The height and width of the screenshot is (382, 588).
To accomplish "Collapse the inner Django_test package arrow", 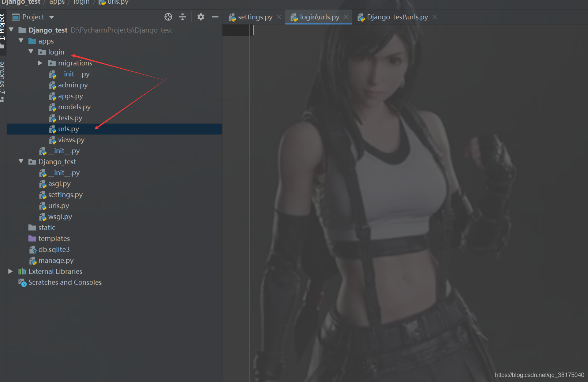I will tap(21, 161).
